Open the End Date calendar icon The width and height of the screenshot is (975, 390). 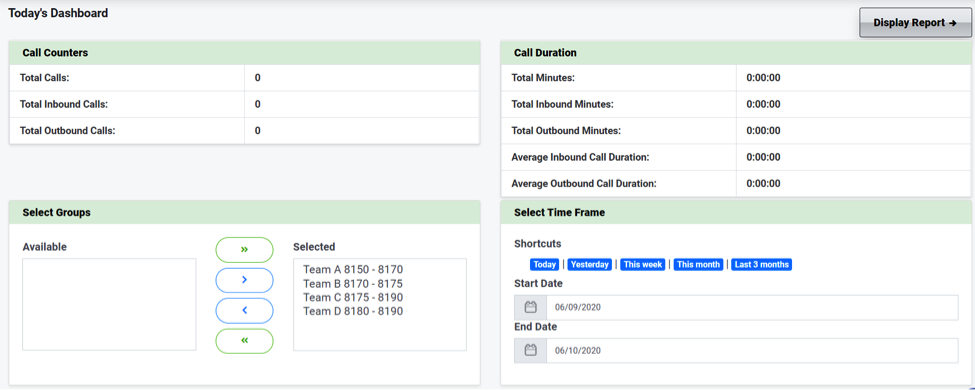click(x=530, y=350)
